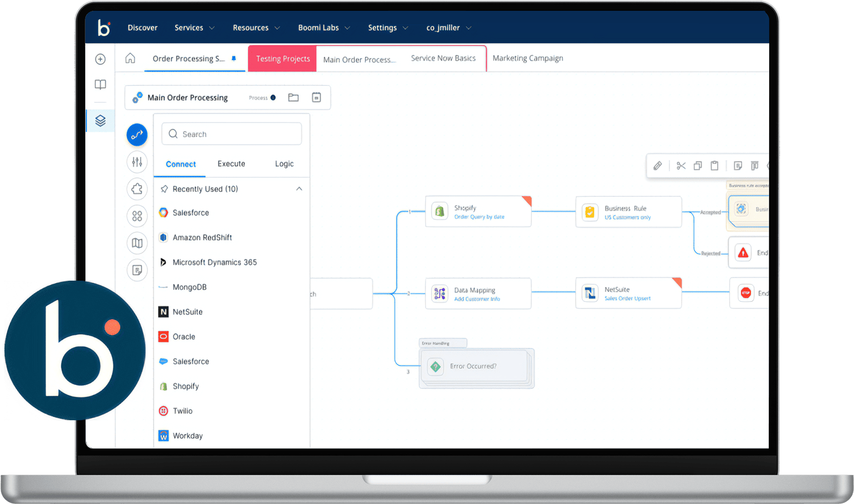Select the scissors cut icon in canvas toolbar

(x=681, y=166)
